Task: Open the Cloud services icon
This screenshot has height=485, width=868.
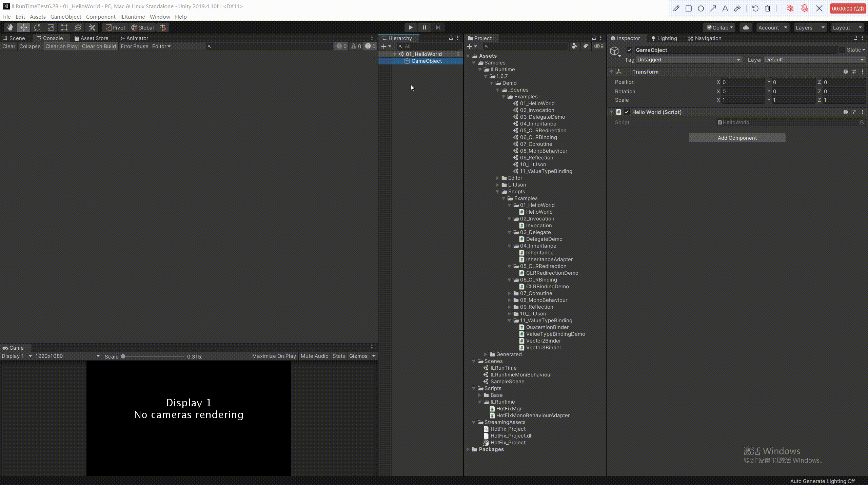Action: pyautogui.click(x=746, y=27)
